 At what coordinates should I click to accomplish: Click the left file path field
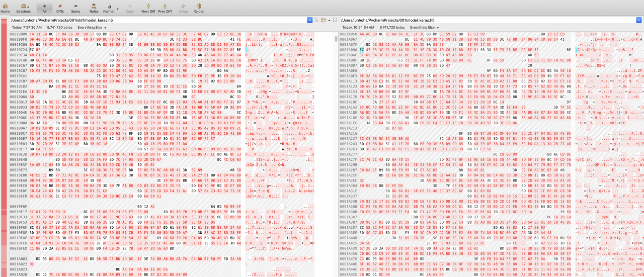tap(158, 20)
